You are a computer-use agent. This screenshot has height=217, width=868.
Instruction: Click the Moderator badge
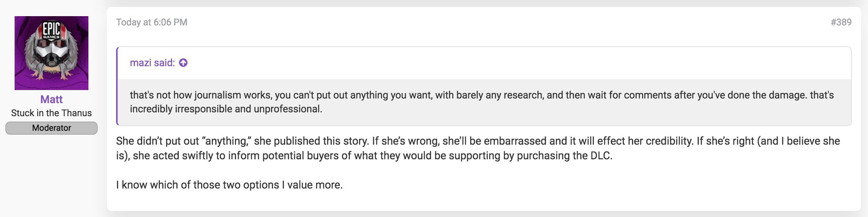pyautogui.click(x=52, y=128)
